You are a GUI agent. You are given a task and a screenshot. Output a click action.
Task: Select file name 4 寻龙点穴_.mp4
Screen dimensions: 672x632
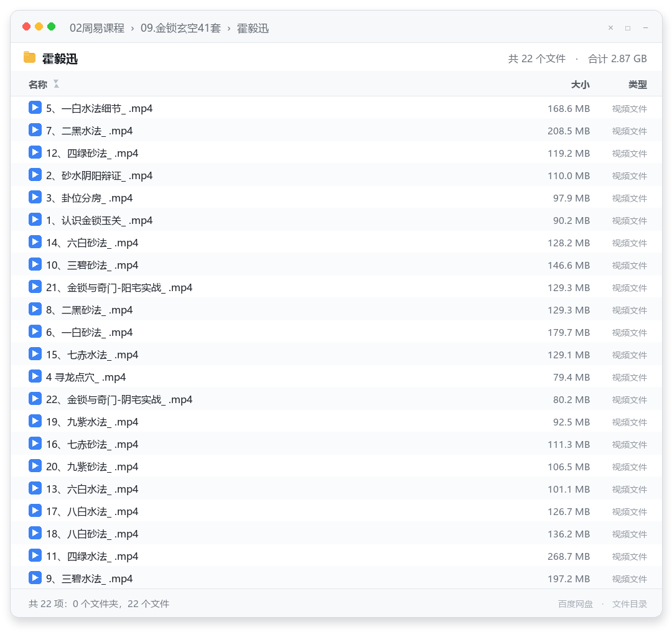86,378
